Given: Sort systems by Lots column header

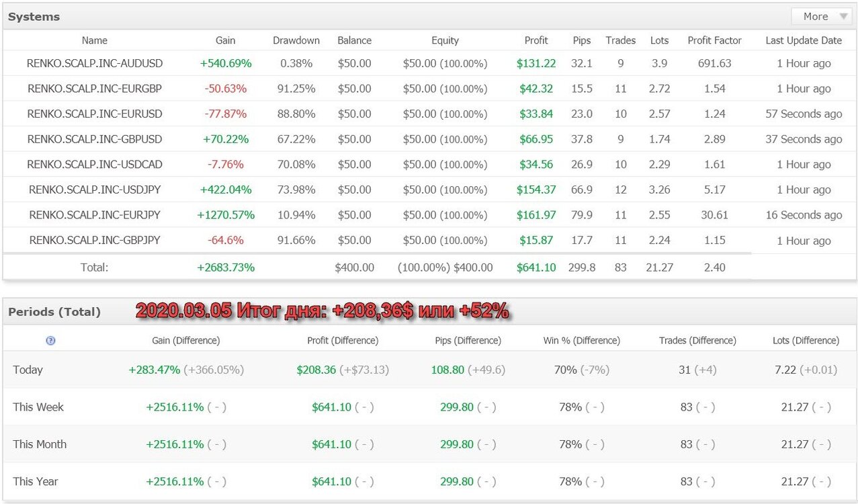Looking at the screenshot, I should (x=660, y=40).
